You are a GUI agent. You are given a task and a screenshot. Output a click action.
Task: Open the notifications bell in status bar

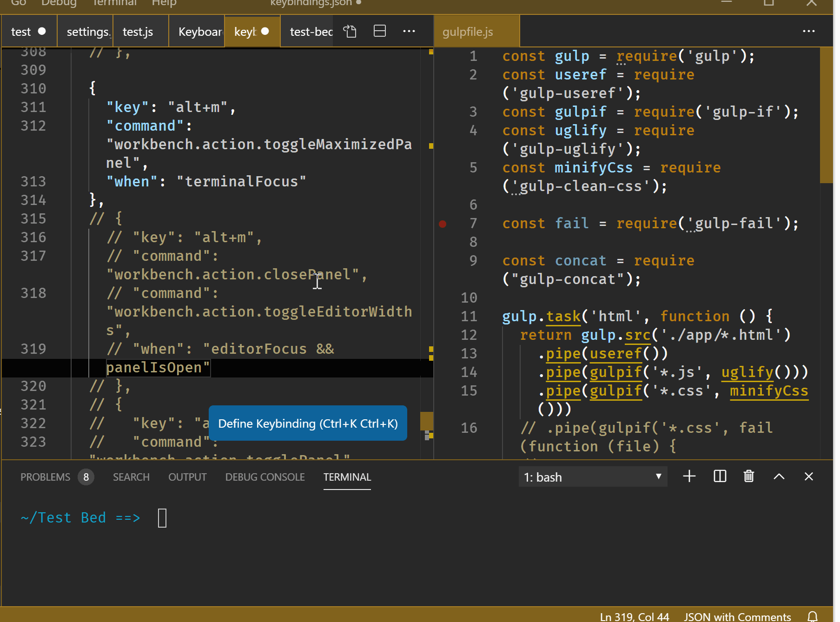(x=813, y=616)
